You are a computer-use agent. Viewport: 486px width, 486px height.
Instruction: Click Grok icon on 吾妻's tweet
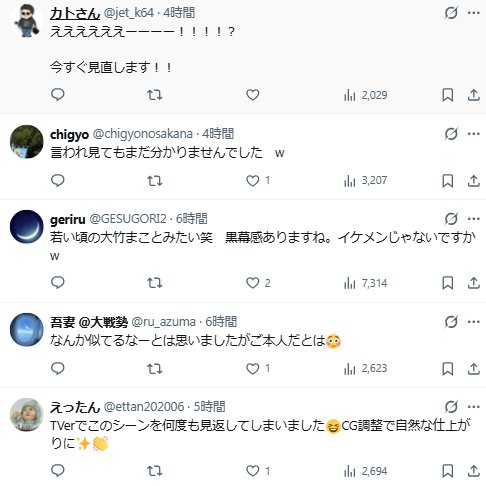click(x=451, y=322)
